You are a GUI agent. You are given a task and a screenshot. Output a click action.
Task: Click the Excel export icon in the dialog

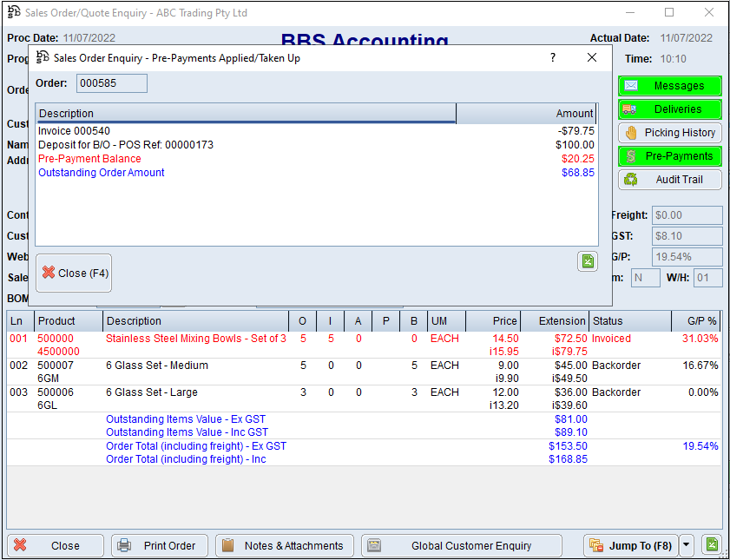(588, 261)
